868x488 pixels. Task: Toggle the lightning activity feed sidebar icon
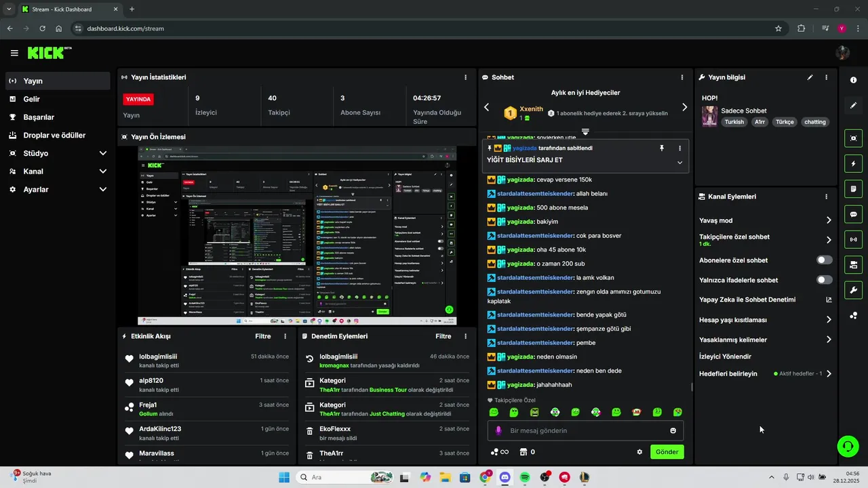853,163
